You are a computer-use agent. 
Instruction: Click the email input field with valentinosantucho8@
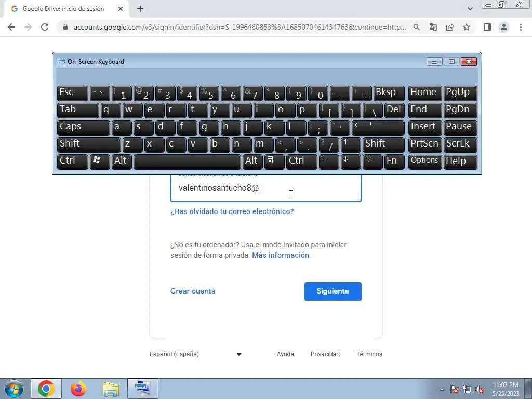click(265, 188)
